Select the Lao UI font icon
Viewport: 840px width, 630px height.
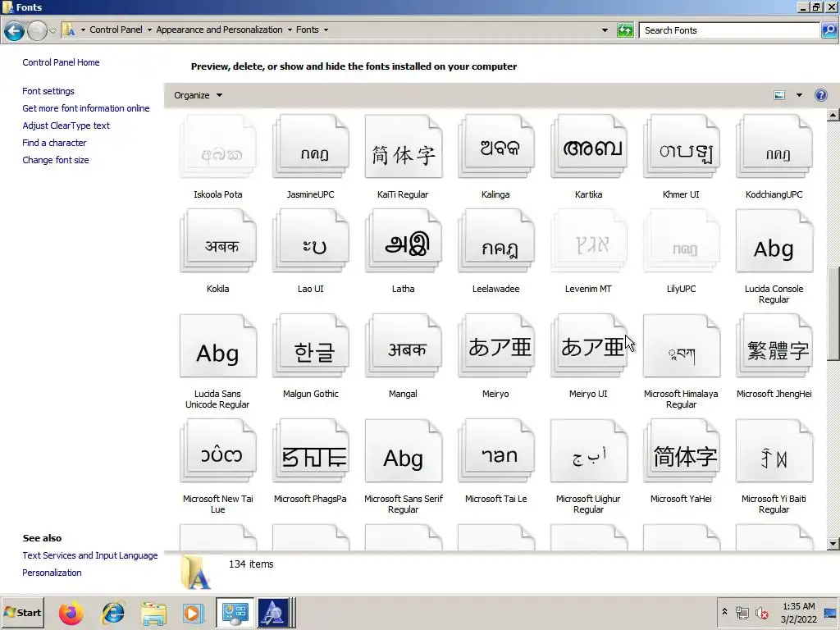[x=311, y=240]
